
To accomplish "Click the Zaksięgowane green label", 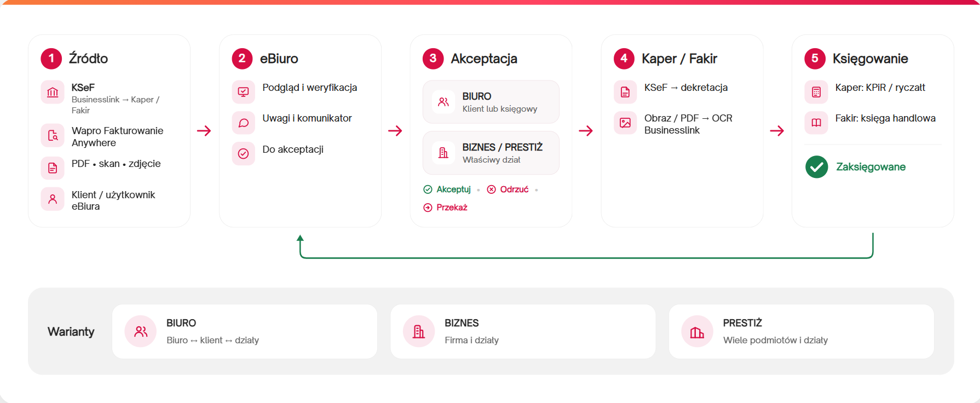I will pos(871,167).
